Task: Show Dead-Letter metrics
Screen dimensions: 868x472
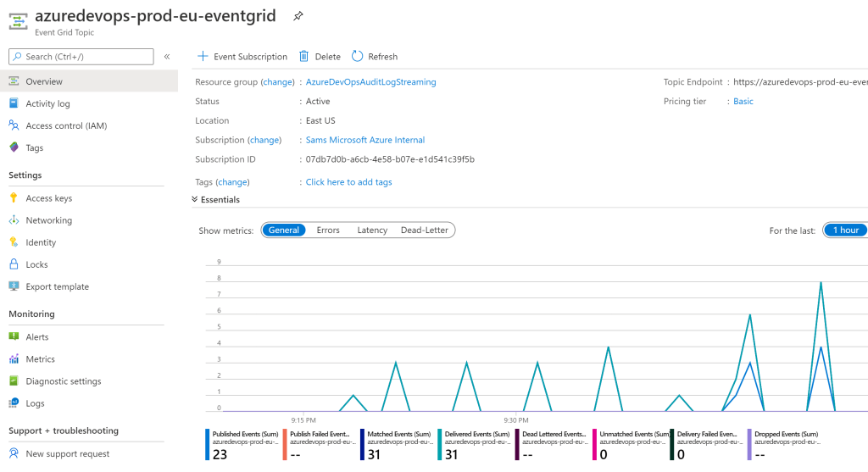Action: coord(424,230)
